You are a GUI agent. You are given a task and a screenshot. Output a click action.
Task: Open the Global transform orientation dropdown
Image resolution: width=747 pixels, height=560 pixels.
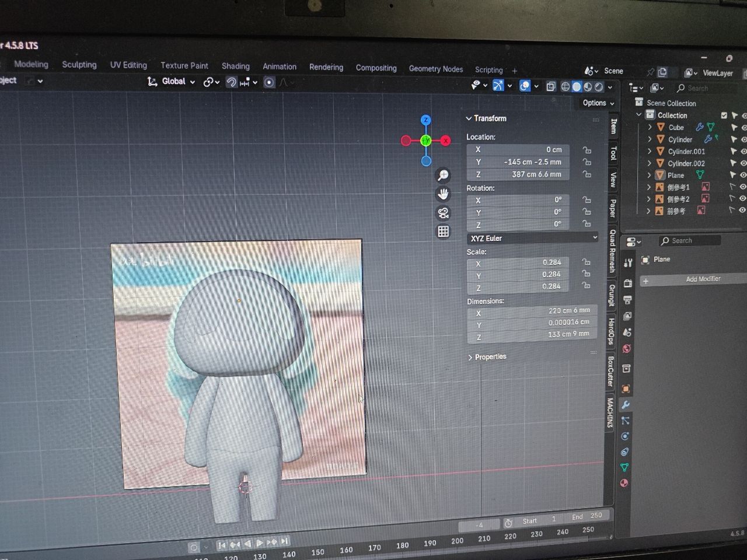click(172, 82)
